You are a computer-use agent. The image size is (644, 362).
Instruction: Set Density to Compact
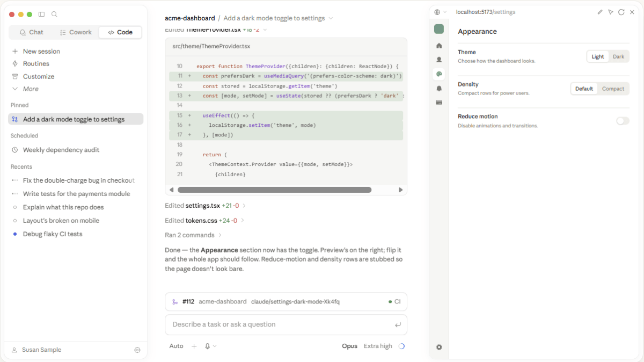coord(613,89)
